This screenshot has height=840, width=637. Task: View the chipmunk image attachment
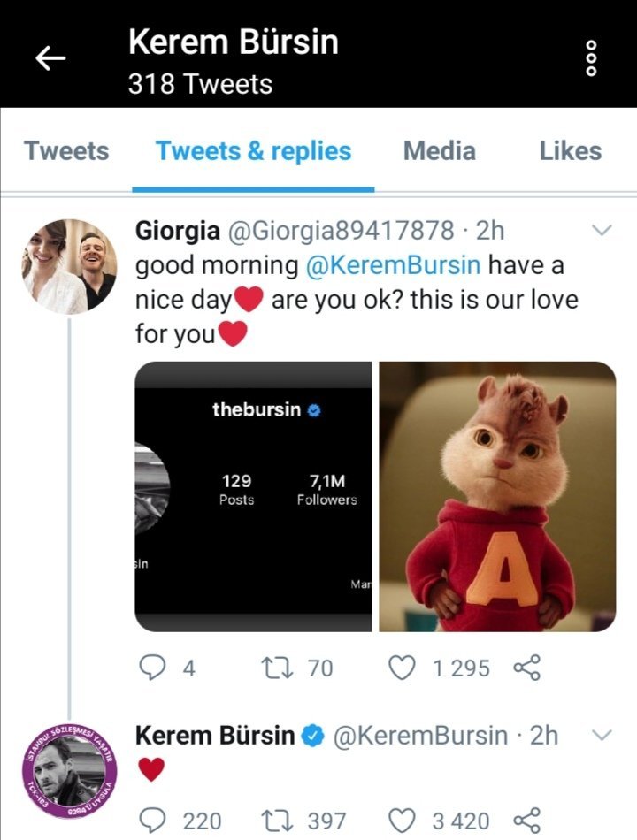click(497, 497)
